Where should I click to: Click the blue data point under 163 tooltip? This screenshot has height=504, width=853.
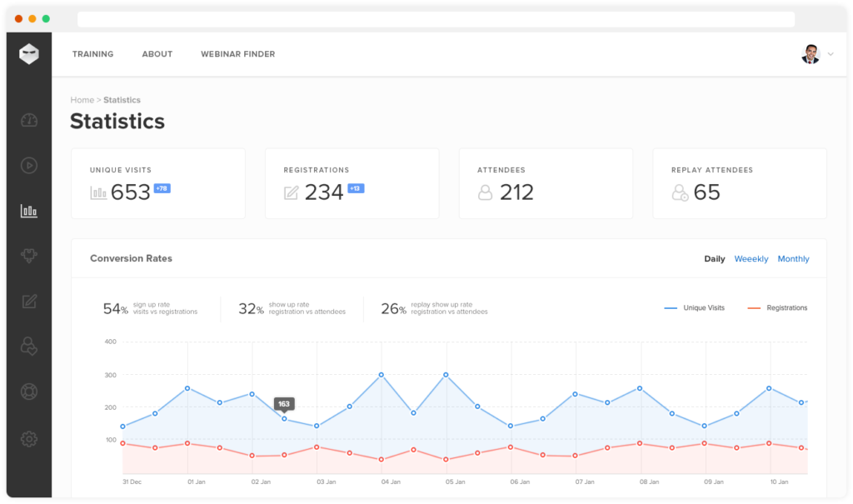coord(284,418)
